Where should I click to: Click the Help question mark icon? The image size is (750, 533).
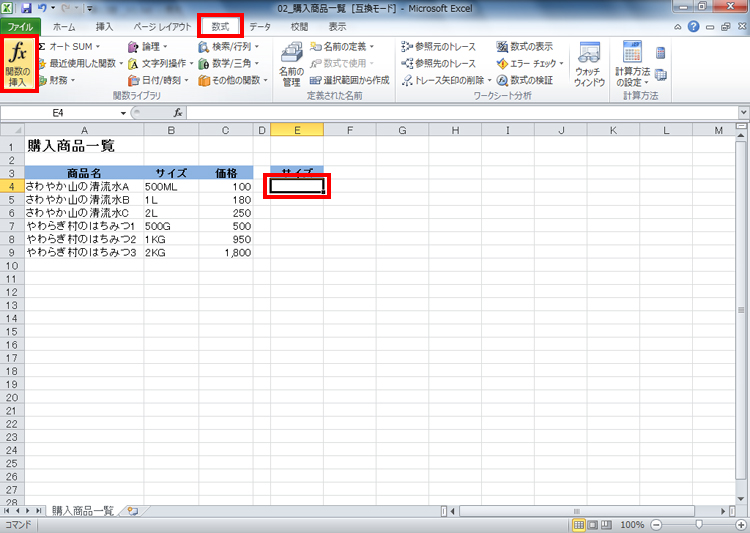[694, 27]
